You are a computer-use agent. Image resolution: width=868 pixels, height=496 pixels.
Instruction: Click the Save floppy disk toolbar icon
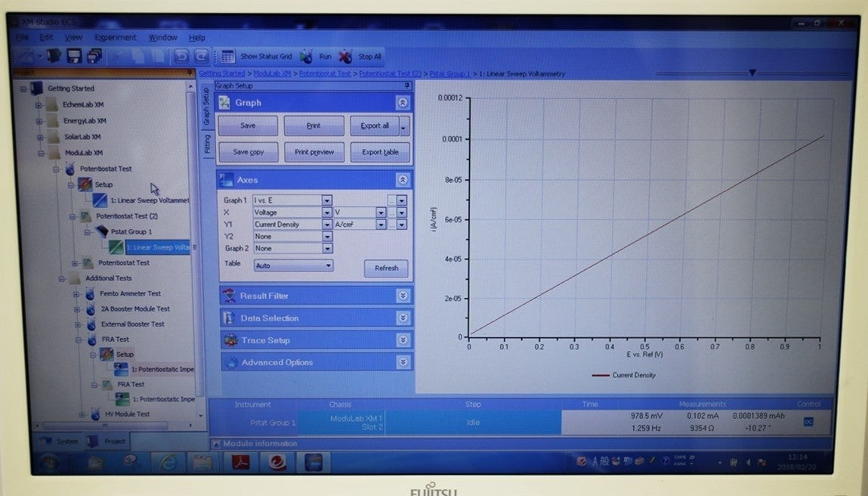point(74,56)
